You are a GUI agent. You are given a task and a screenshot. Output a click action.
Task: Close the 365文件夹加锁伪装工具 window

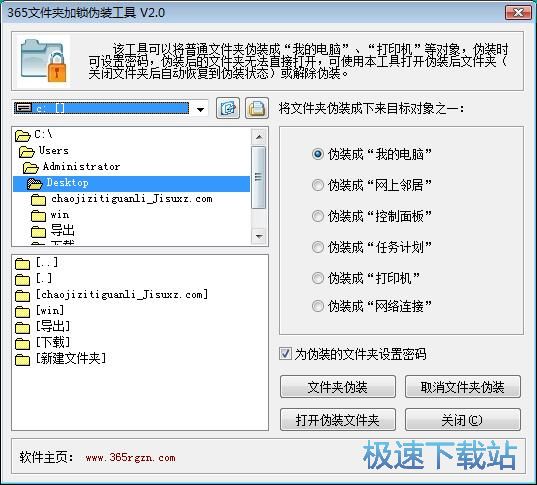click(519, 13)
